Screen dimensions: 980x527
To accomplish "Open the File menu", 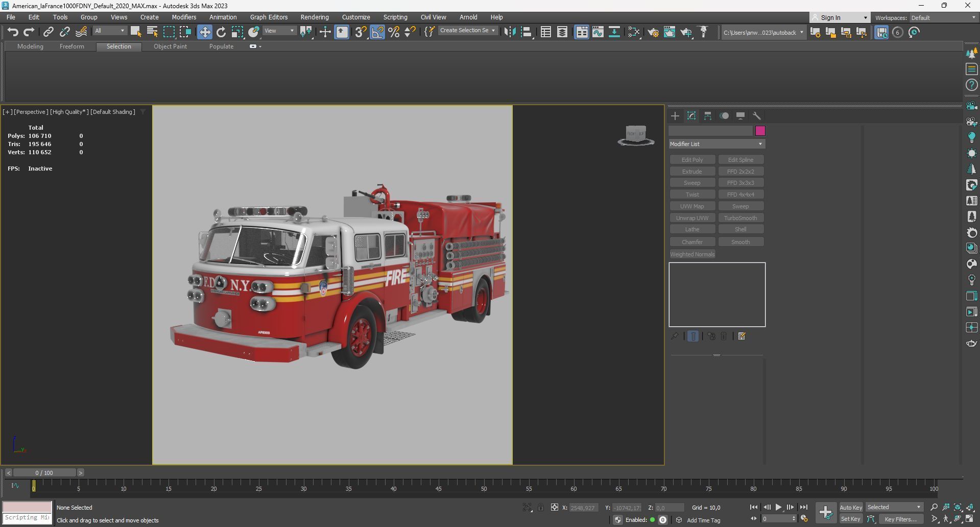I will [11, 17].
